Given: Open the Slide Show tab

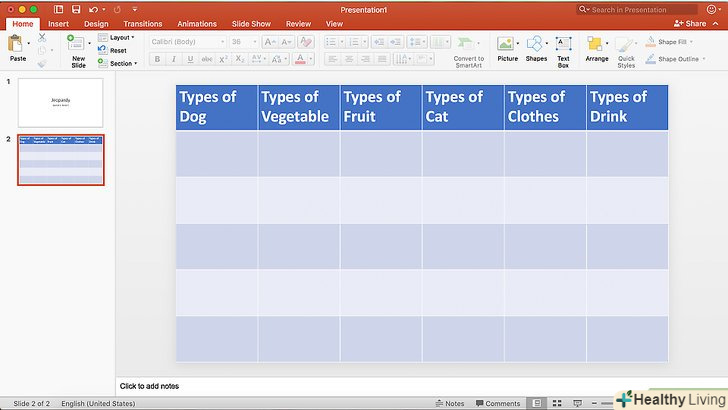Looking at the screenshot, I should (x=251, y=23).
